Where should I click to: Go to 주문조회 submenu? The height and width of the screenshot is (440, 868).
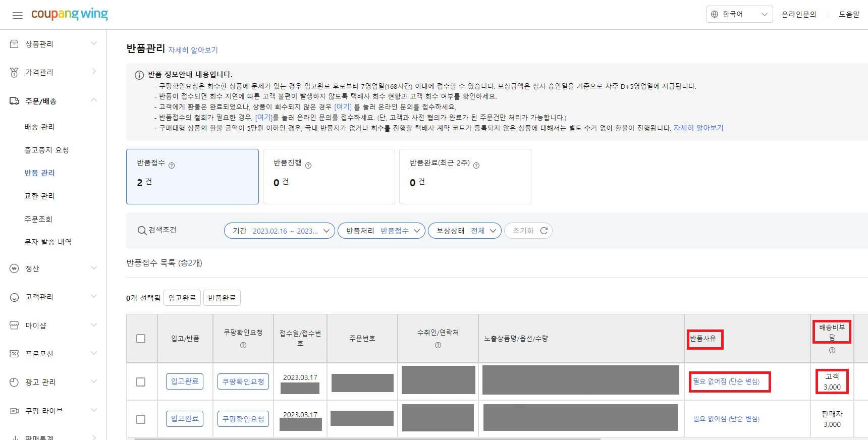38,219
